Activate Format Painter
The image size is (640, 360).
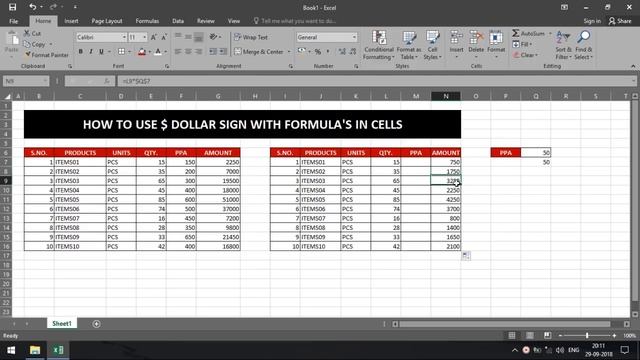[46, 55]
